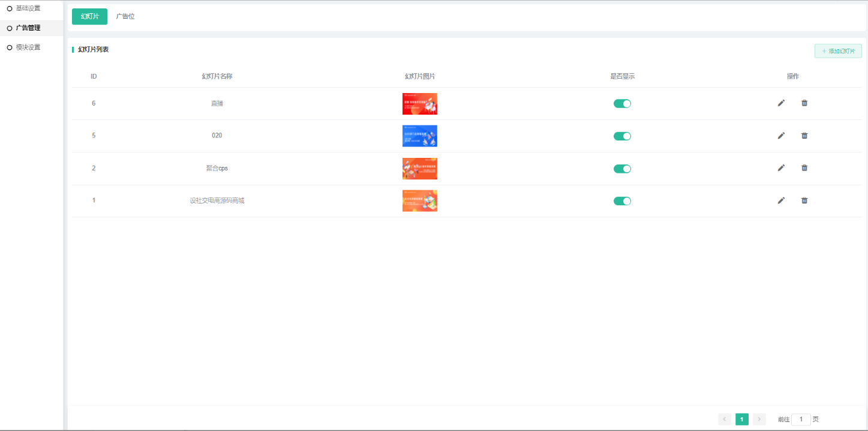The height and width of the screenshot is (431, 868).
Task: Turn off 聚合cps slide visibility switch
Action: click(x=622, y=169)
